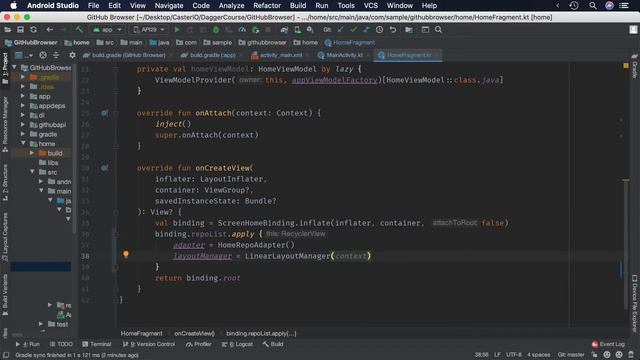Click the HomeFragment breadcrumb in navigation bar
This screenshot has width=640, height=360.
[349, 42]
